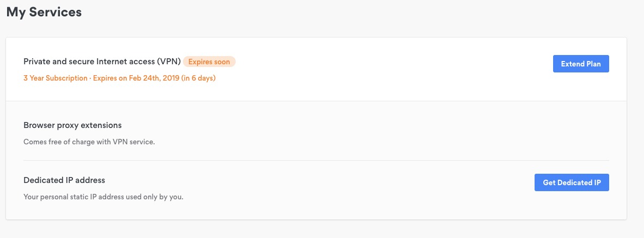Click the personal static IP address description
Screen dimensions: 644x238
pos(103,197)
